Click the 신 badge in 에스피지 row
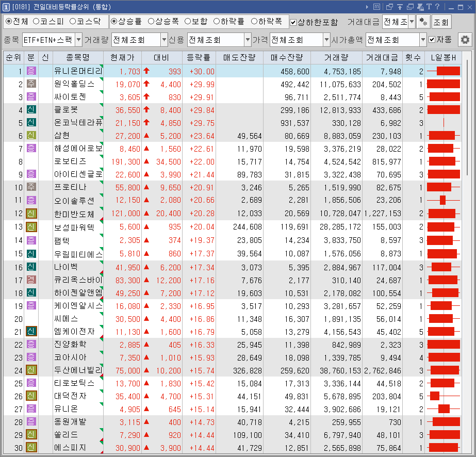The image size is (476, 457). [31, 447]
